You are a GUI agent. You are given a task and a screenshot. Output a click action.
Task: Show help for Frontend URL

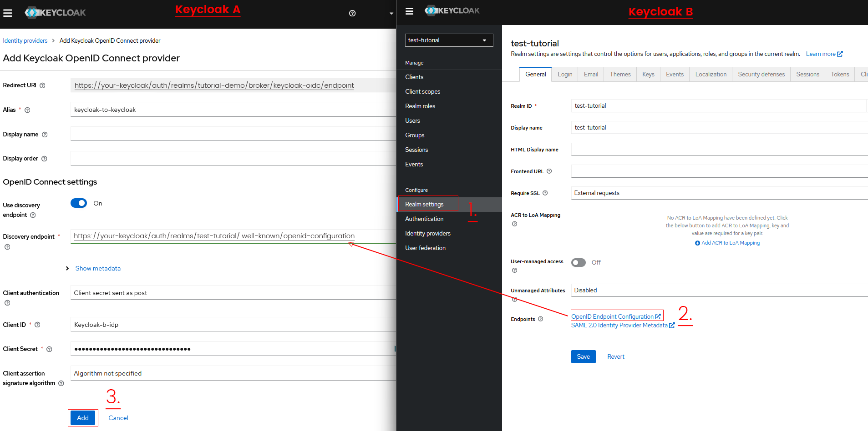point(549,171)
